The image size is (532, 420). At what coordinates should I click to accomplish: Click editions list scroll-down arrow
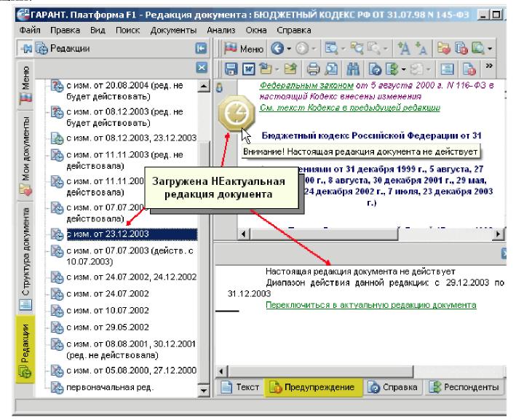click(x=204, y=390)
